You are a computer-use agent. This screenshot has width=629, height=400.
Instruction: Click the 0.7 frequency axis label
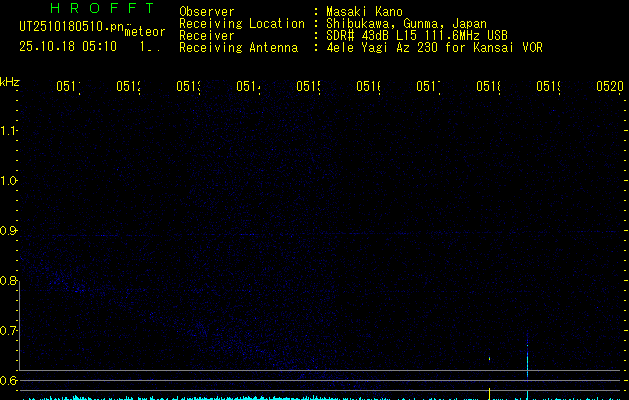8,331
